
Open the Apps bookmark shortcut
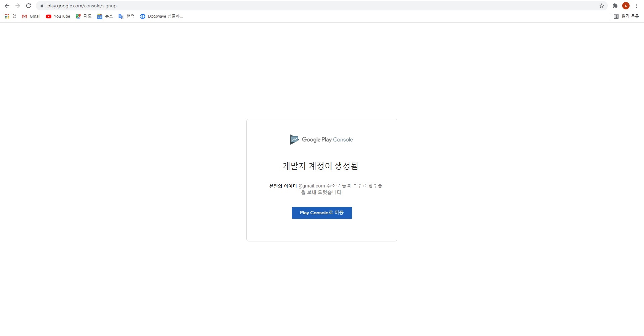(10, 16)
